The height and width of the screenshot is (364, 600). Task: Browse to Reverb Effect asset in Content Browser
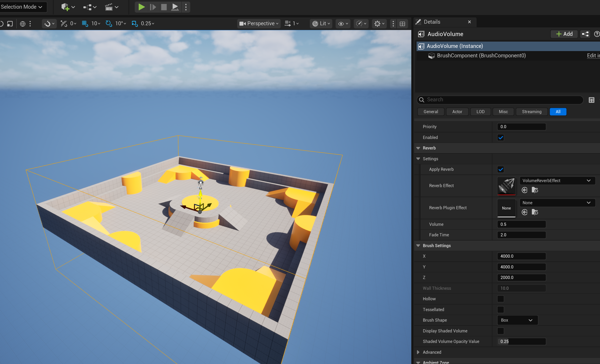click(535, 190)
